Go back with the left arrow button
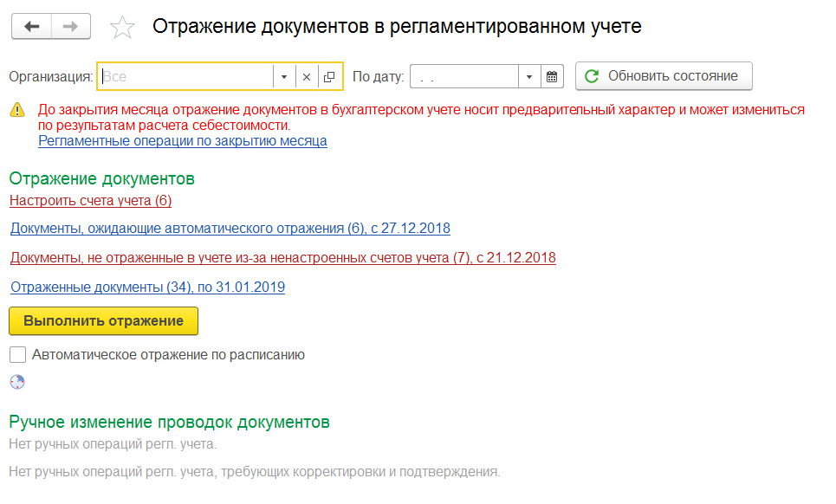Screen dimensions: 836x504 [x=31, y=27]
